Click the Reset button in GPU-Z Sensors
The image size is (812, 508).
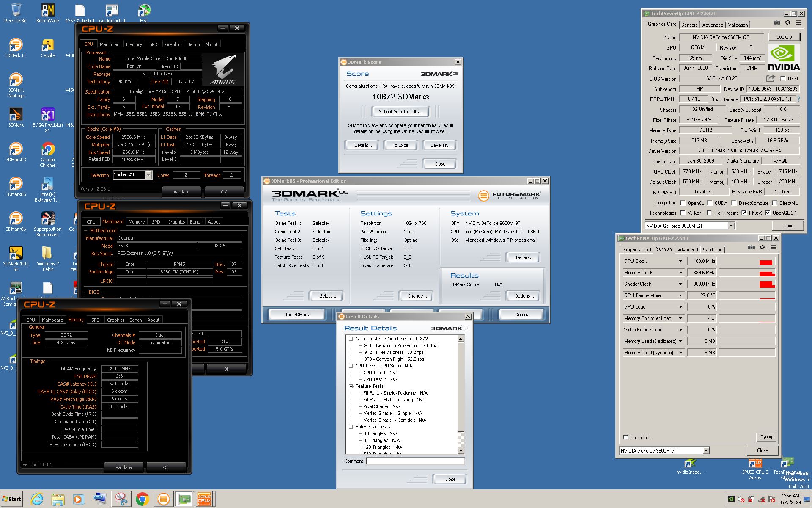[766, 437]
